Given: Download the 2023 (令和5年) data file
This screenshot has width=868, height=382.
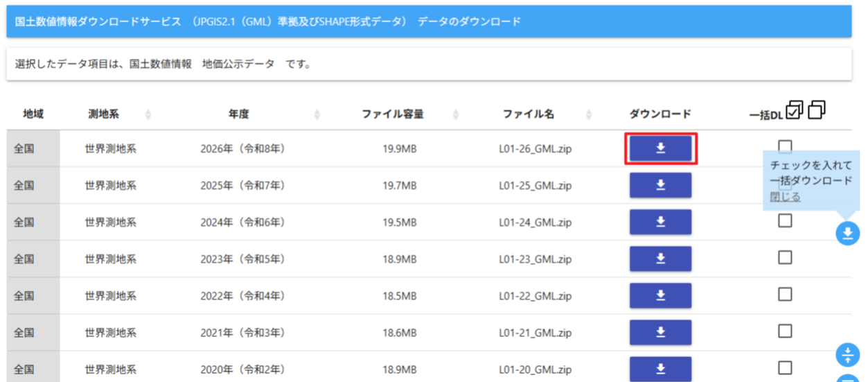Looking at the screenshot, I should point(660,259).
